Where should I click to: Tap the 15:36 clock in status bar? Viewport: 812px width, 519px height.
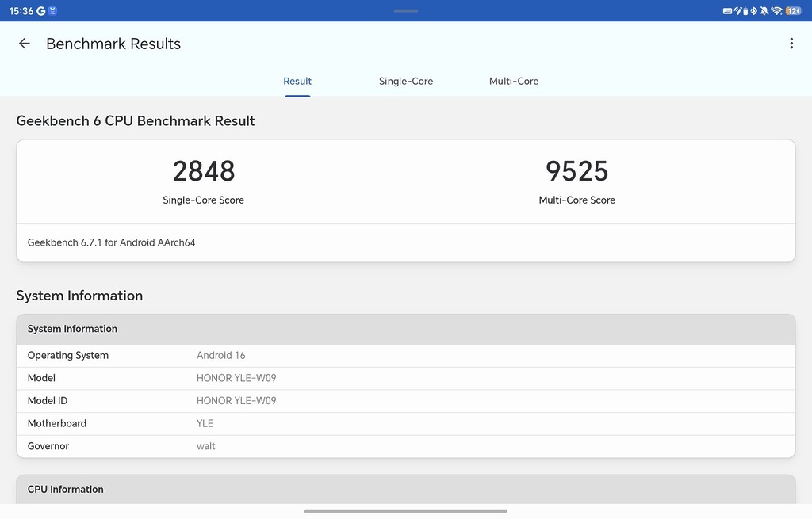[21, 11]
